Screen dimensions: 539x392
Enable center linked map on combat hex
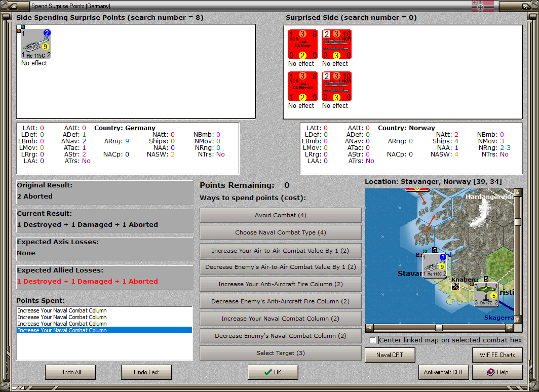coord(373,340)
